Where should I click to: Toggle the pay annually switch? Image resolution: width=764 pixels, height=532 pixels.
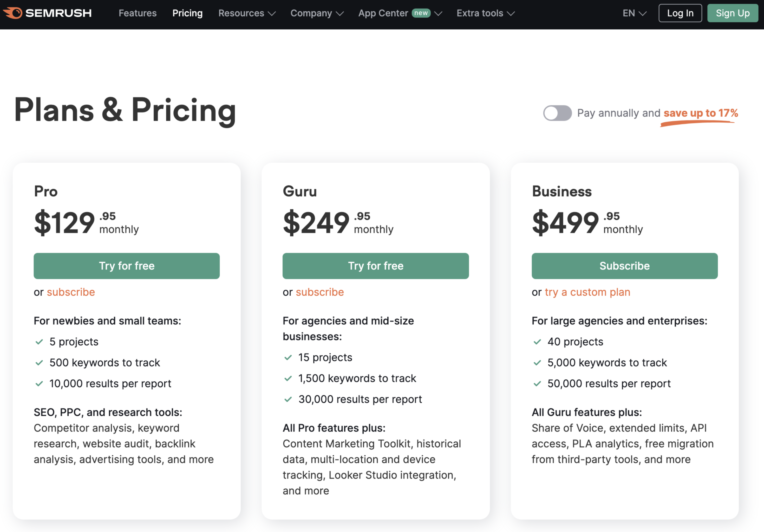point(557,113)
